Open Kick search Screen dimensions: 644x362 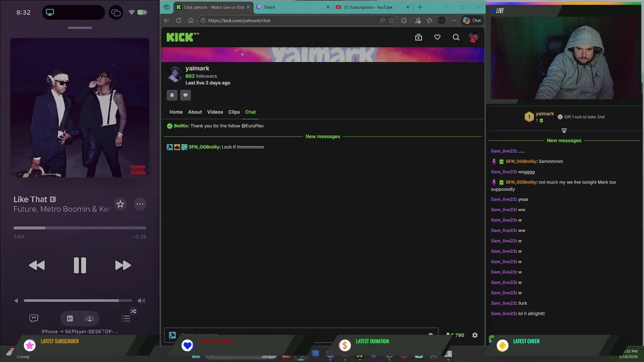pos(456,37)
